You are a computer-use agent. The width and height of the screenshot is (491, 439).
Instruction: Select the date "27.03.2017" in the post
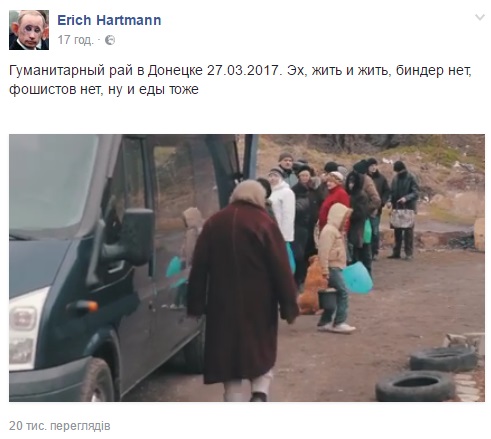243,70
